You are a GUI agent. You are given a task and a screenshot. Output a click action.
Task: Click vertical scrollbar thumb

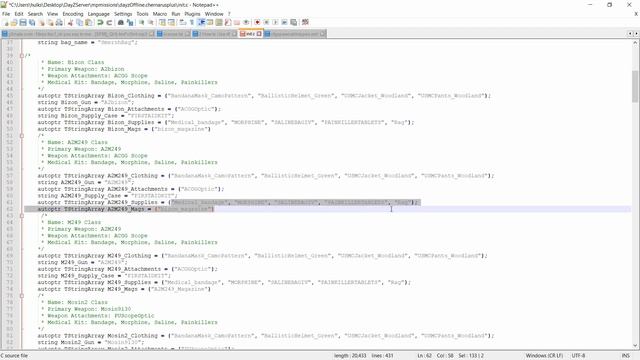[636, 86]
